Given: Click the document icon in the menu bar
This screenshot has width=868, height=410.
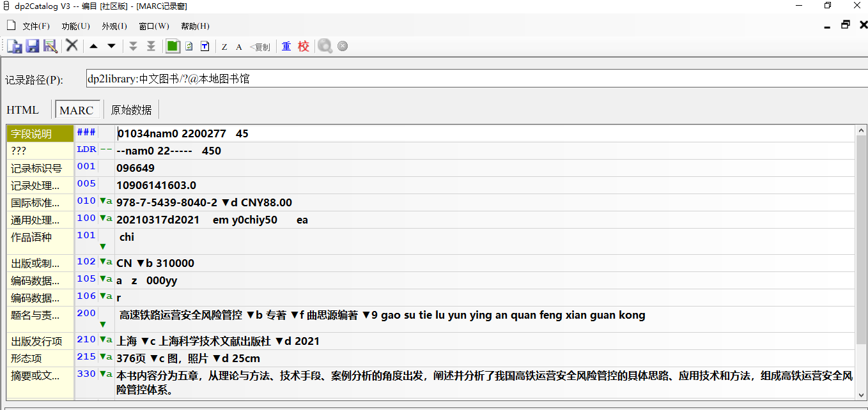Looking at the screenshot, I should (10, 26).
